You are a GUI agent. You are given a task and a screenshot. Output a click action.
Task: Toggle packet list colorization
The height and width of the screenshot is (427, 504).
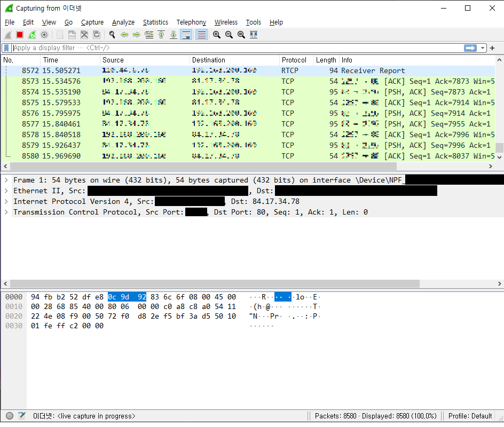point(201,35)
